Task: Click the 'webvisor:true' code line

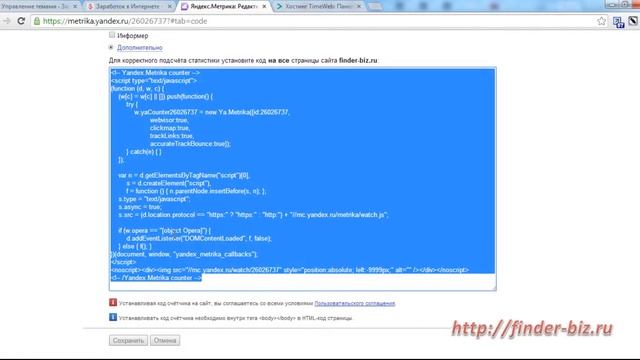Action: pos(169,120)
